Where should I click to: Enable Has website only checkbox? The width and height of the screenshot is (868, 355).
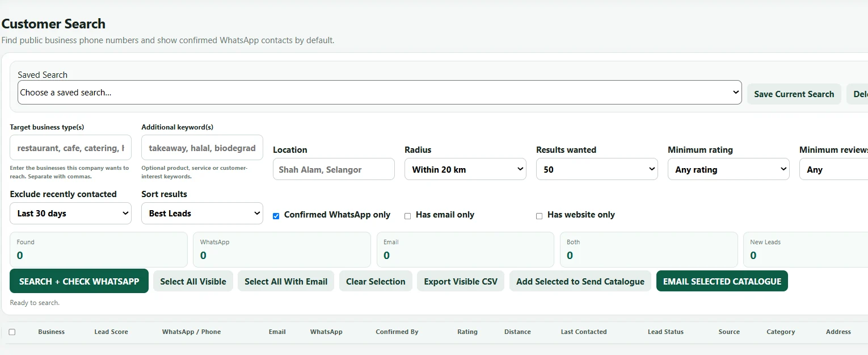[x=539, y=216]
